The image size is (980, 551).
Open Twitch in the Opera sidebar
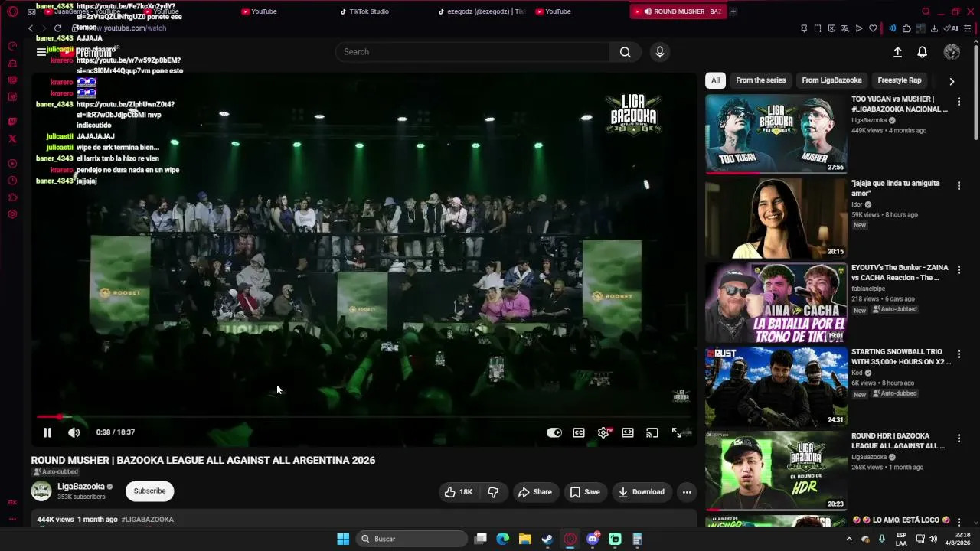click(x=12, y=122)
